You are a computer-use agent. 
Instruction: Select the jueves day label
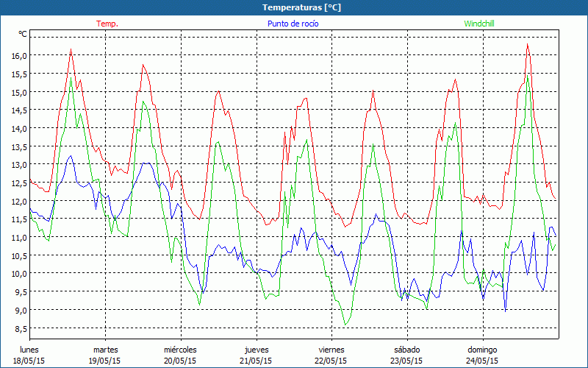[256, 350]
